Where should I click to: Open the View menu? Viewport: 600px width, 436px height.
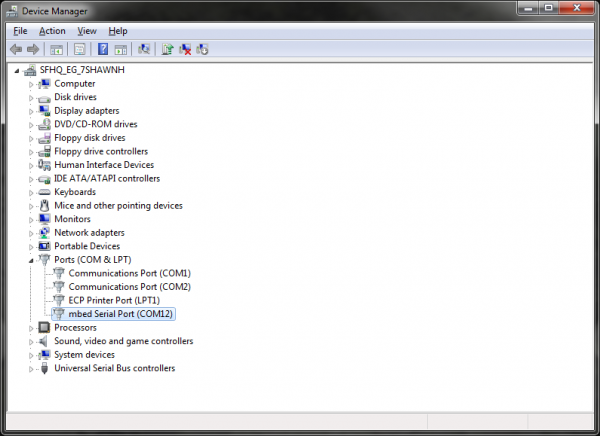(x=87, y=31)
